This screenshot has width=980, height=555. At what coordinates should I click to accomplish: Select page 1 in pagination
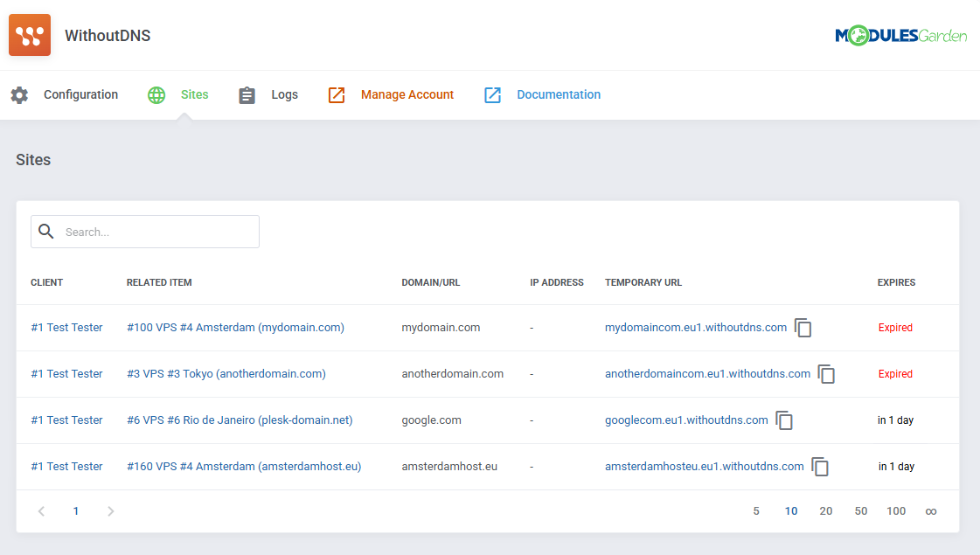click(x=76, y=511)
